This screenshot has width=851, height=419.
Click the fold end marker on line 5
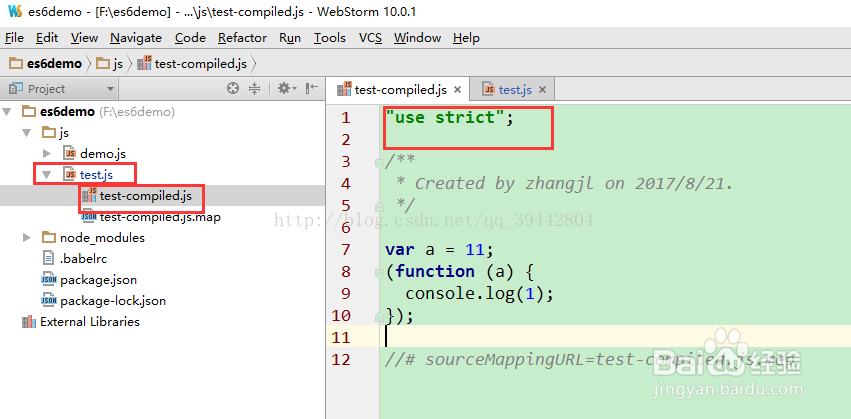click(379, 206)
